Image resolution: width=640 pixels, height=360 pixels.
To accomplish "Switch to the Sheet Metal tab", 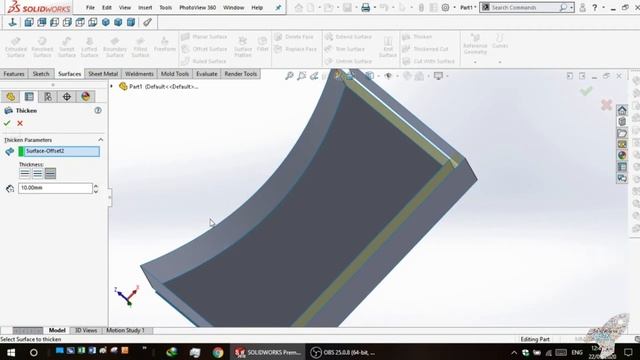I will pyautogui.click(x=103, y=74).
